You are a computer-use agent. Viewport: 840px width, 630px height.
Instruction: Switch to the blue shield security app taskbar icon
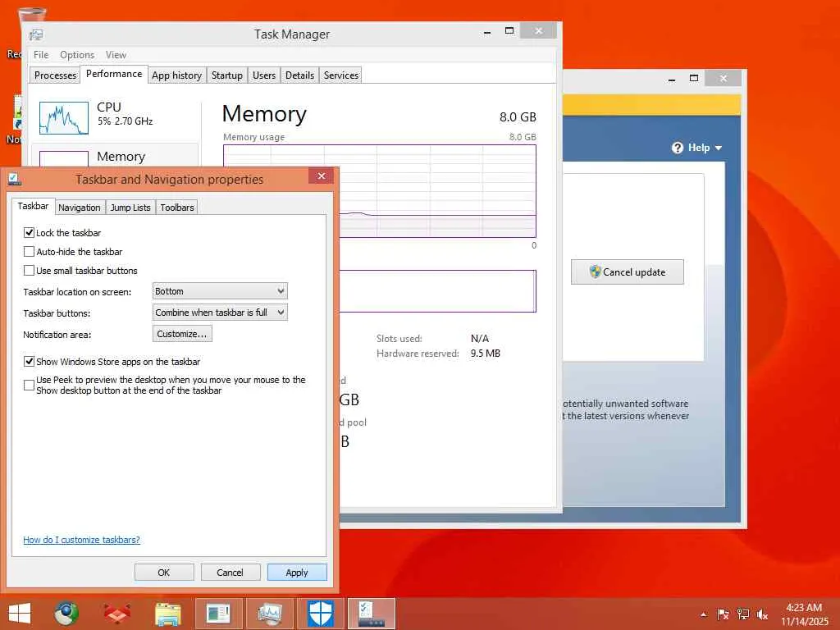tap(321, 614)
